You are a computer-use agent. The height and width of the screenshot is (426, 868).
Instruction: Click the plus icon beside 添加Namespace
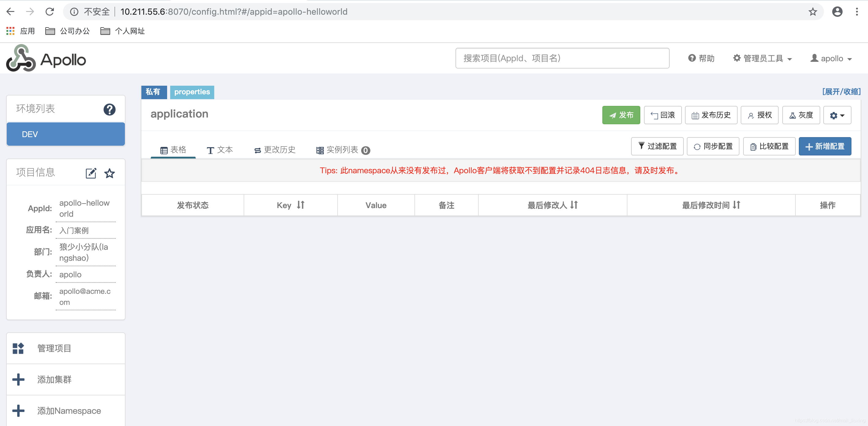tap(18, 410)
